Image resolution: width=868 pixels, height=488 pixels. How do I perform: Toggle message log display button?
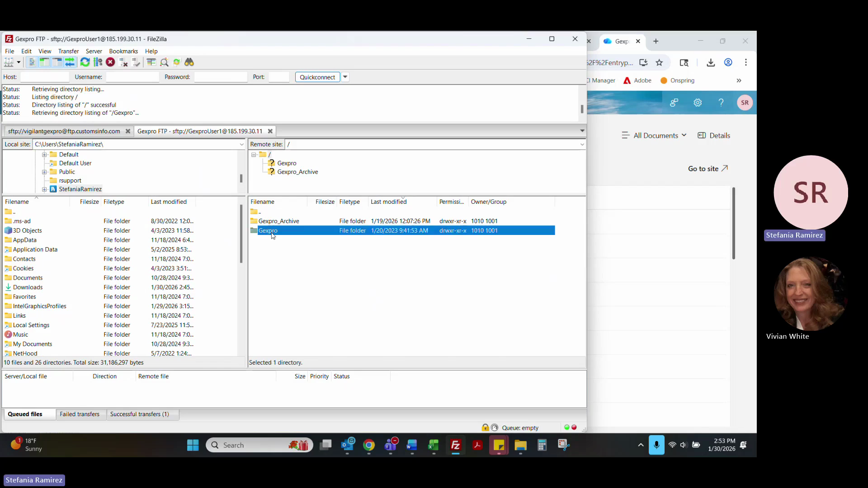click(x=32, y=62)
